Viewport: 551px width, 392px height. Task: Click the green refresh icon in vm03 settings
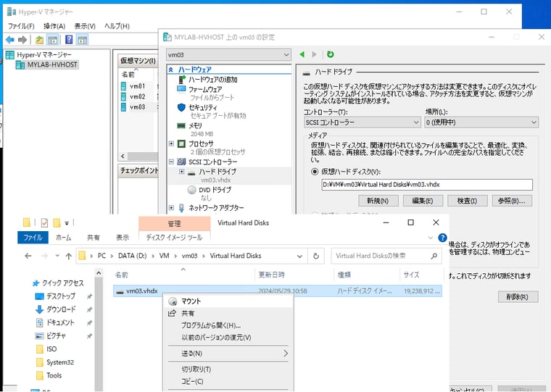(330, 54)
